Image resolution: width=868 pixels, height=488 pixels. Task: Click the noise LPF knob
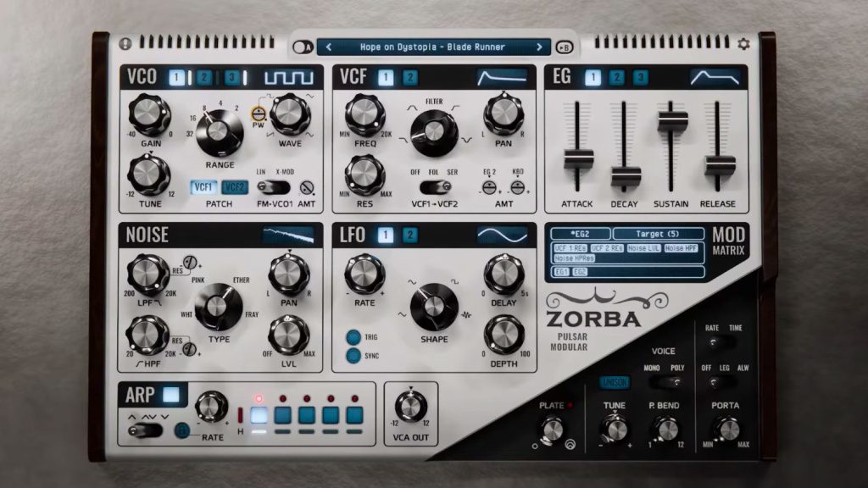(x=147, y=274)
